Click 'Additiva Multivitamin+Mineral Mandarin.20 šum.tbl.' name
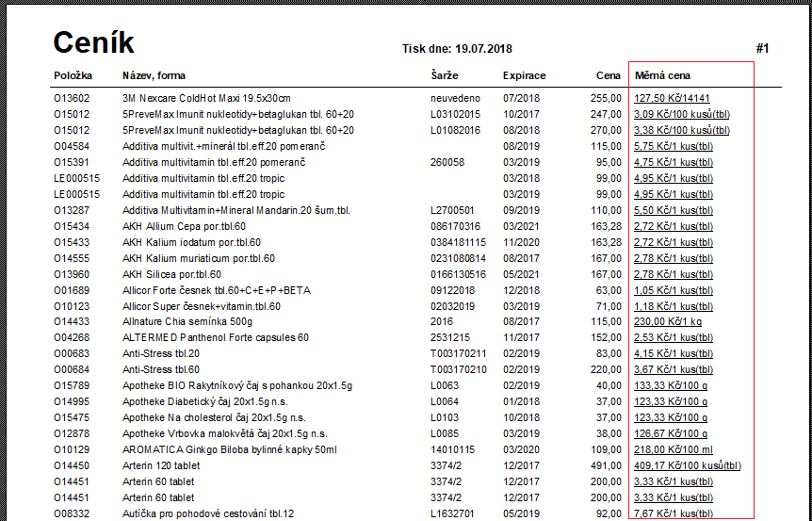Viewport: 812px width, 521px height. [x=236, y=211]
